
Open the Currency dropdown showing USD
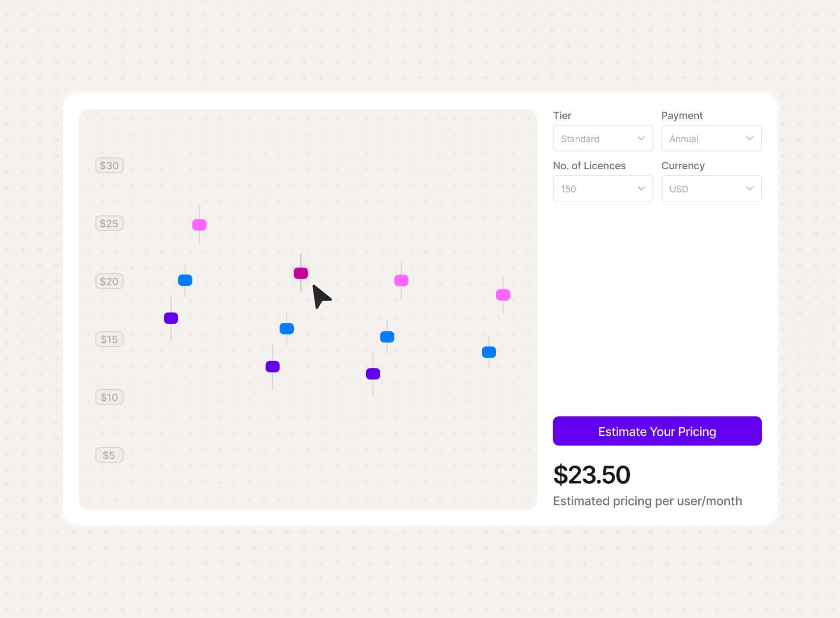point(711,188)
